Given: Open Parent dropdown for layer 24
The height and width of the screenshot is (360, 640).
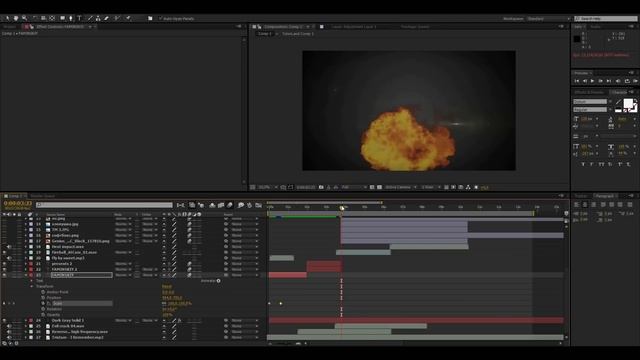Looking at the screenshot, I should (x=245, y=320).
